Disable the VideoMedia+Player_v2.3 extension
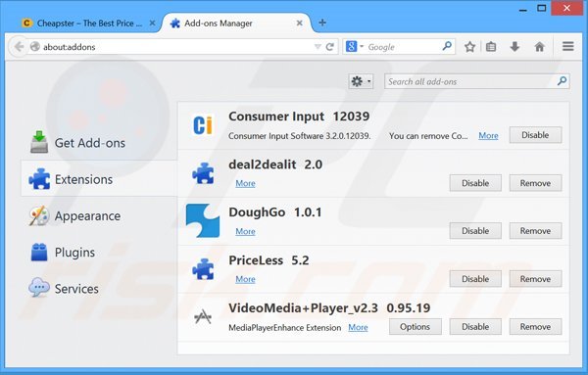This screenshot has width=588, height=375. (475, 327)
